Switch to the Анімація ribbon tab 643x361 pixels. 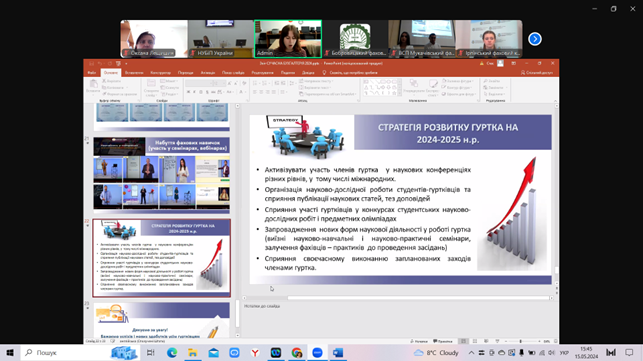(208, 73)
